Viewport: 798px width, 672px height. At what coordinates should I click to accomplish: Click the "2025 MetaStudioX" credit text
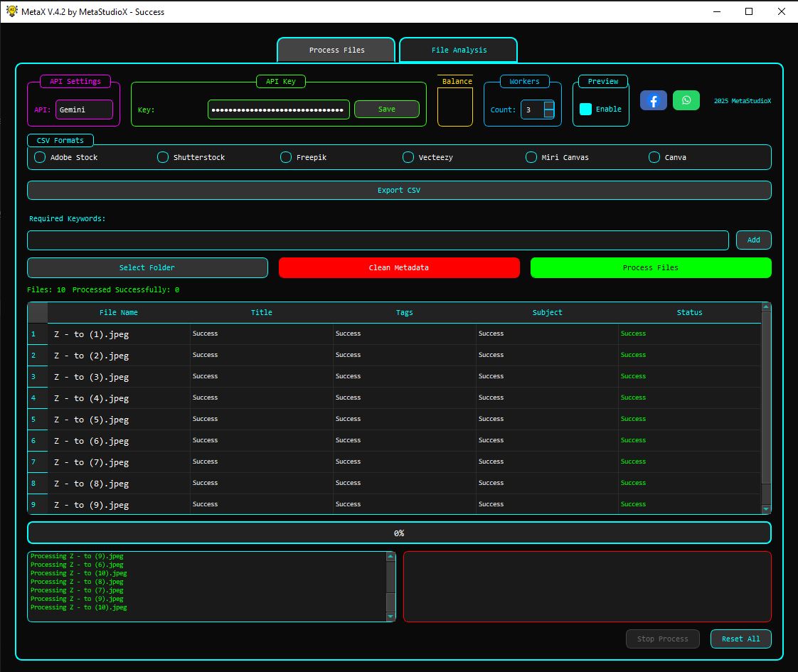click(x=742, y=101)
